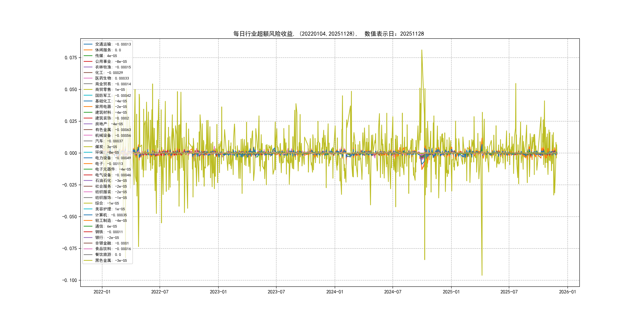Click the 2025-07 x-axis tick label
The image size is (644, 322).
point(509,292)
